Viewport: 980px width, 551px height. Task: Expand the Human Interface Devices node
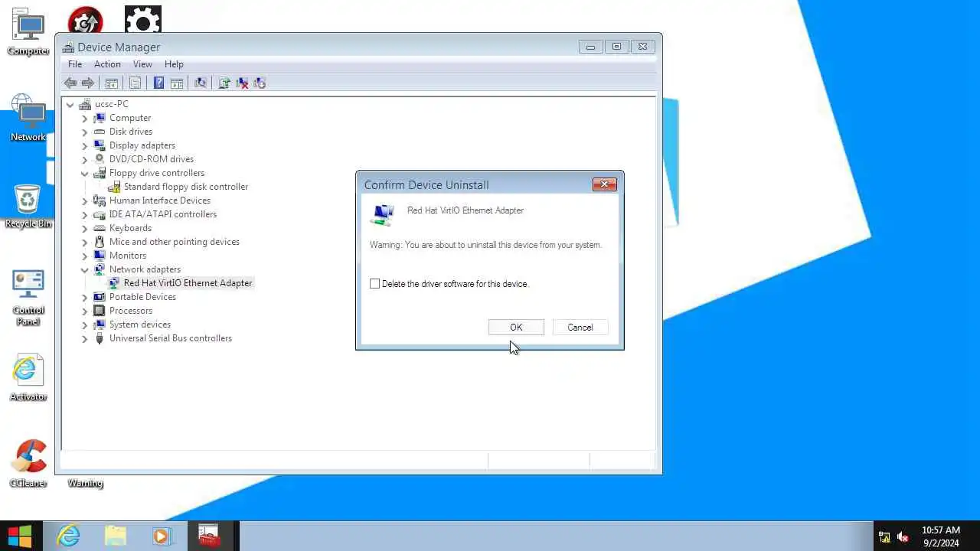pyautogui.click(x=85, y=201)
